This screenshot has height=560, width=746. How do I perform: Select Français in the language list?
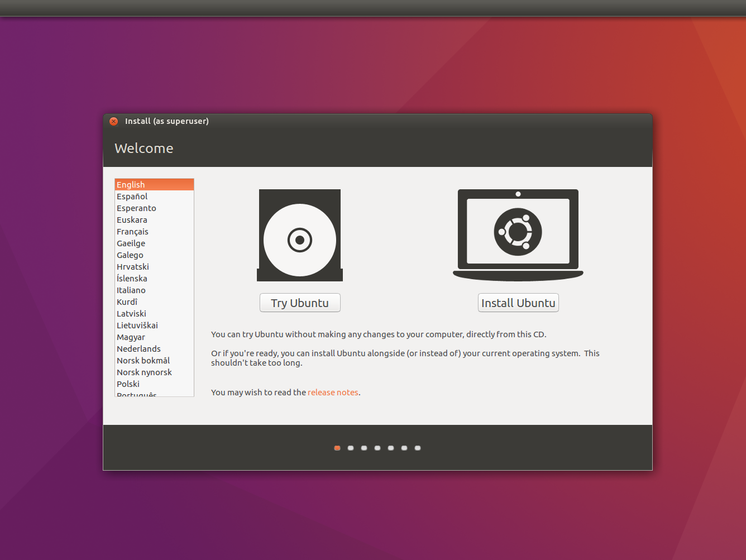[x=154, y=232]
